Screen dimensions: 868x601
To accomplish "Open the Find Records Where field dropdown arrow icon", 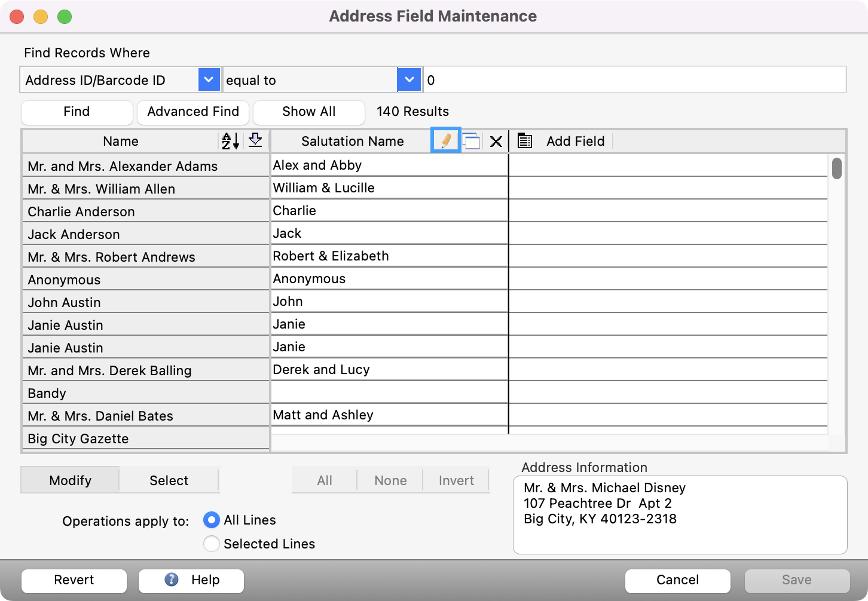I will 209,79.
